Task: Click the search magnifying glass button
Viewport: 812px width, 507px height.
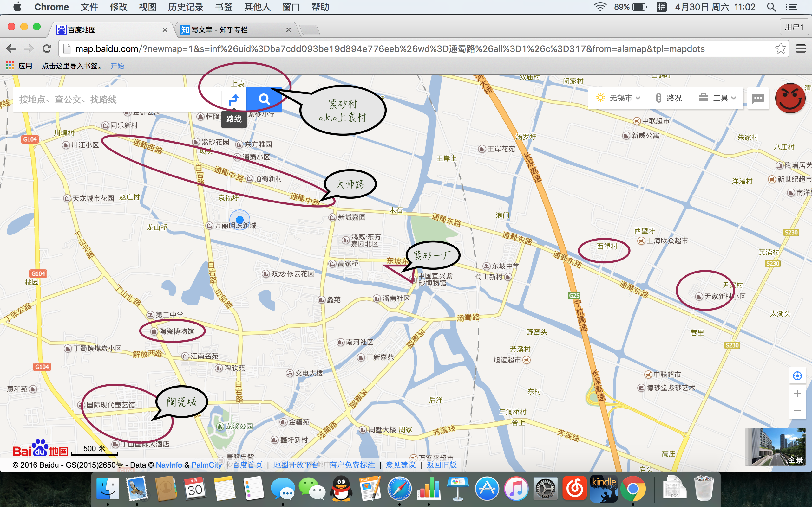Action: tap(264, 98)
